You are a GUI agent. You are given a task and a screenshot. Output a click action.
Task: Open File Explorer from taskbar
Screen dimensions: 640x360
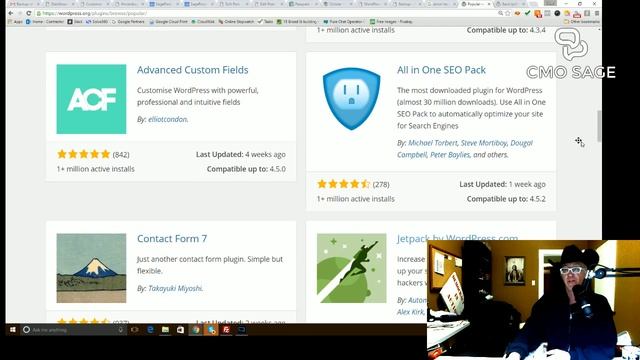[165, 329]
